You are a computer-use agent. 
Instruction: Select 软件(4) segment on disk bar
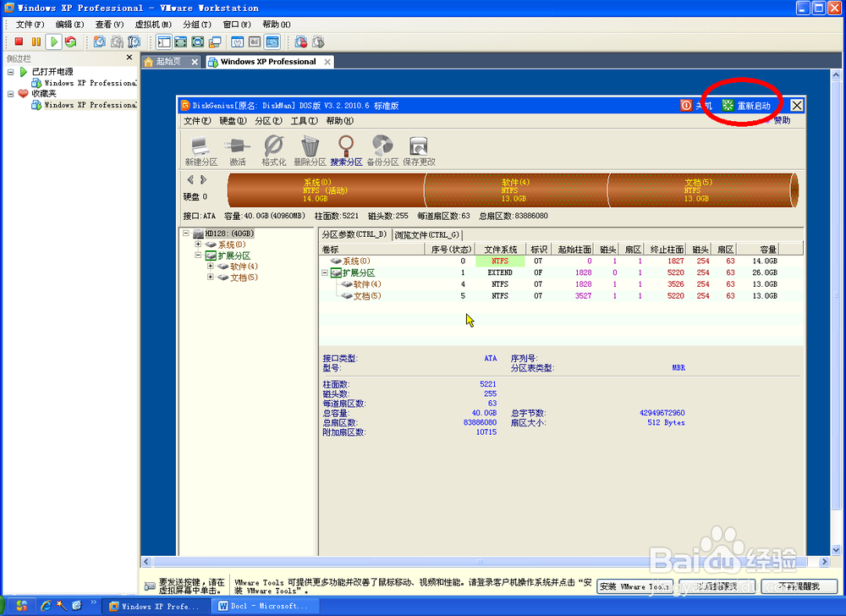click(516, 190)
